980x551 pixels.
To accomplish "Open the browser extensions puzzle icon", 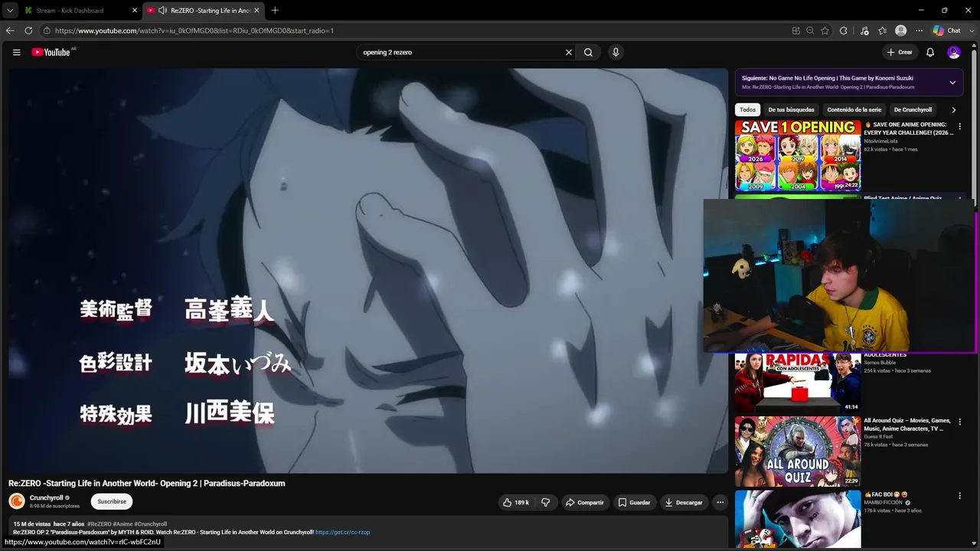I will [x=844, y=31].
